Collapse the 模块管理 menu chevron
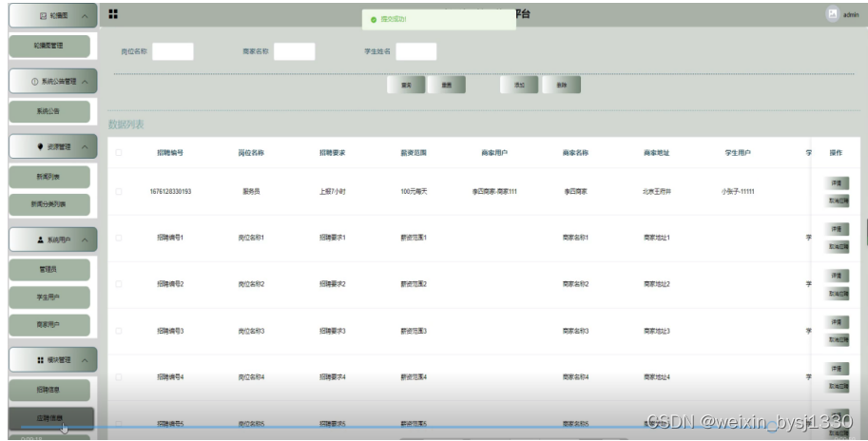Viewport: 868px width, 441px height. (85, 359)
